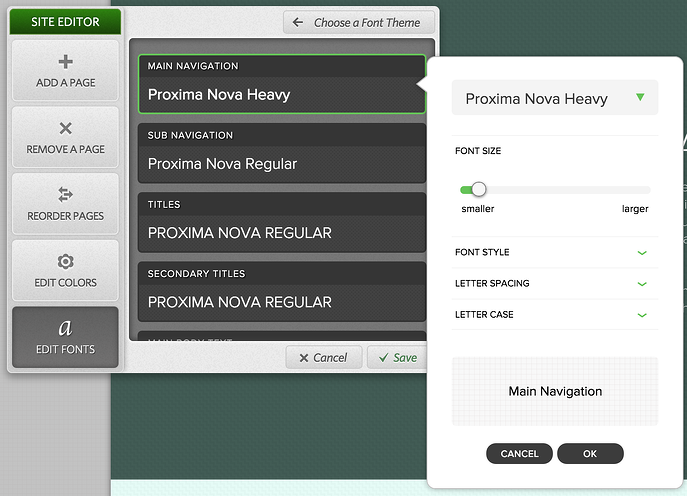
Task: Click the X icon on the Cancel button
Action: pos(304,358)
